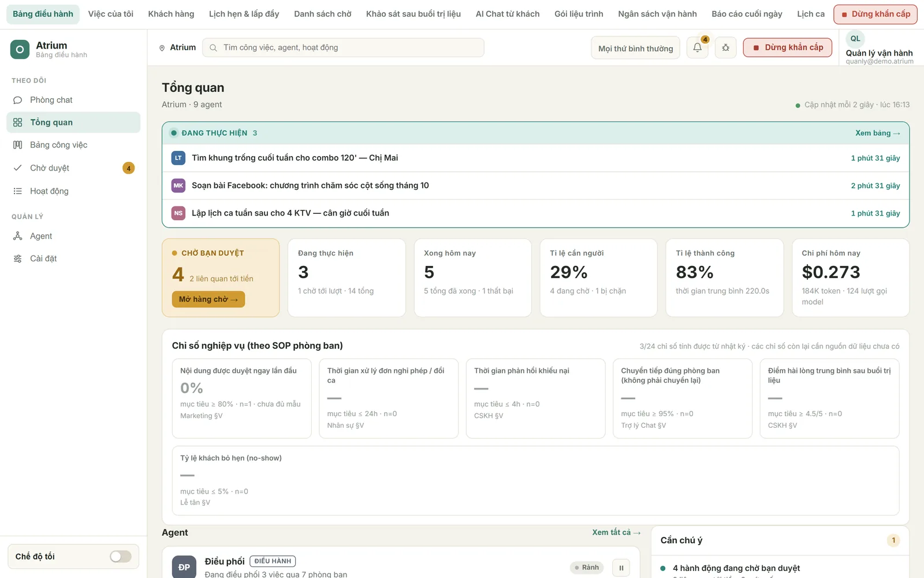Click the LT avatar on the combo 120' task
Screen dimensions: 924x578
(x=178, y=158)
